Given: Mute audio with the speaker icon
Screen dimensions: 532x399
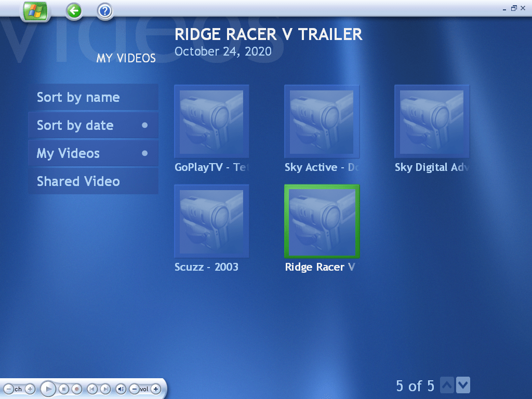Looking at the screenshot, I should tap(121, 389).
